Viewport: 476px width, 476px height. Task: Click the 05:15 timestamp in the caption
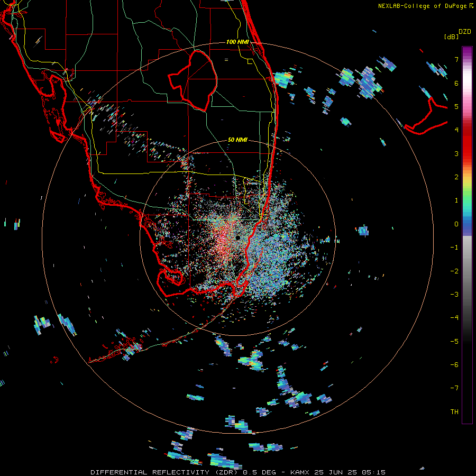[x=374, y=472]
